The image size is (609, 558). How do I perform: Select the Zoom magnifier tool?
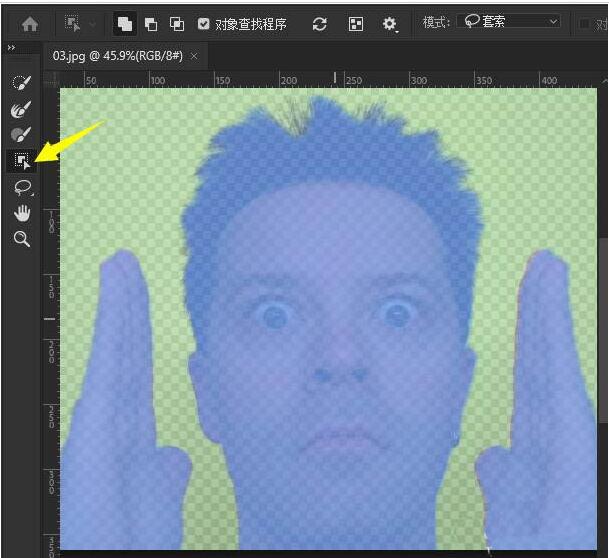(x=21, y=239)
